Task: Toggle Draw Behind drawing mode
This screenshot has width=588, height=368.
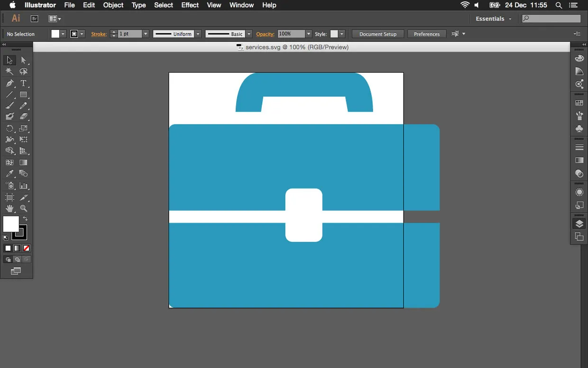Action: (17, 259)
